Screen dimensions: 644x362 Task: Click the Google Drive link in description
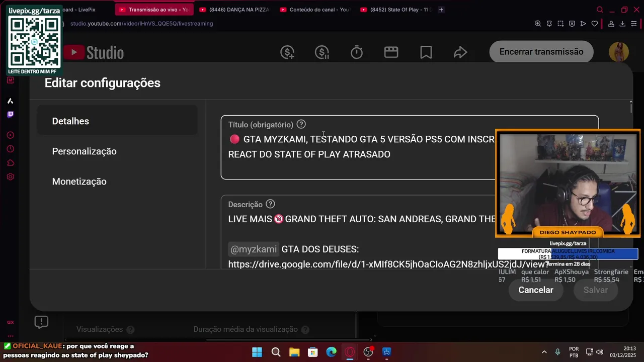[x=387, y=264]
